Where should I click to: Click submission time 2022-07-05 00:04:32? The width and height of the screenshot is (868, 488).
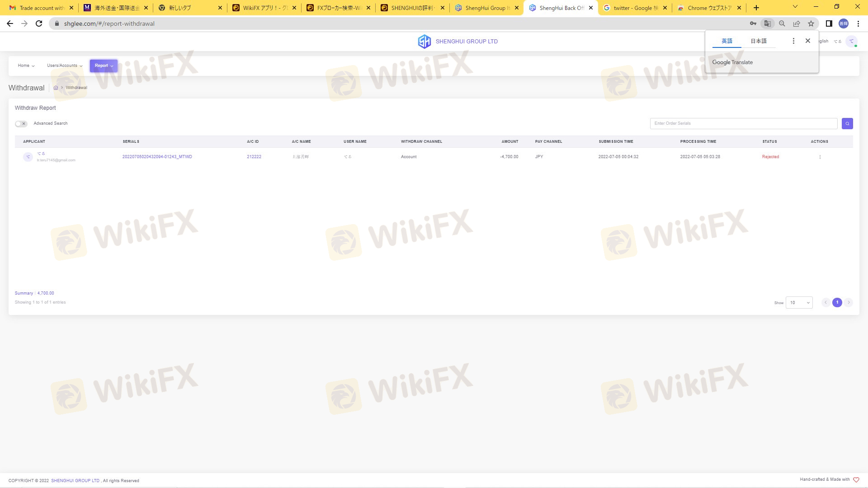[x=618, y=157]
